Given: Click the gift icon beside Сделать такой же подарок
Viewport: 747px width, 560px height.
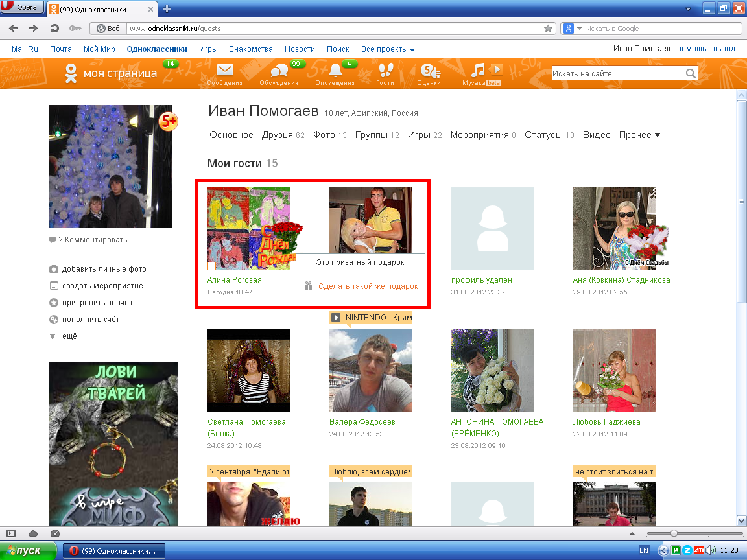Looking at the screenshot, I should pos(309,286).
